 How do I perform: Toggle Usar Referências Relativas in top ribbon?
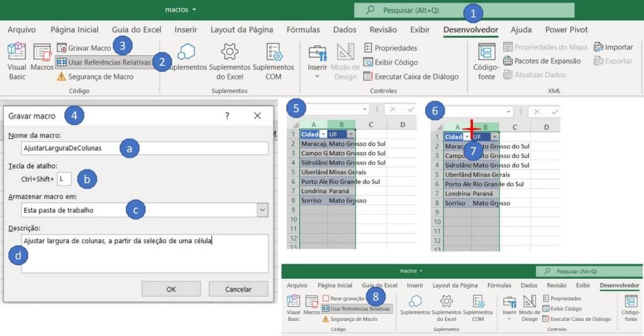[104, 62]
